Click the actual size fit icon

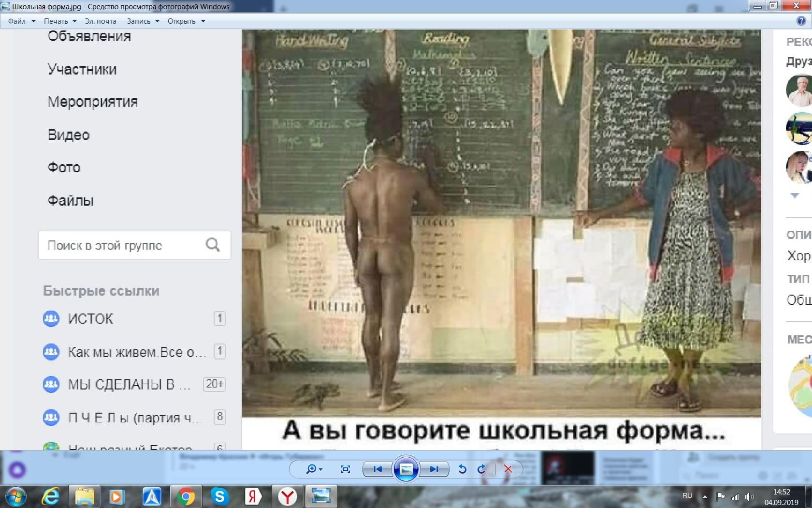(345, 469)
